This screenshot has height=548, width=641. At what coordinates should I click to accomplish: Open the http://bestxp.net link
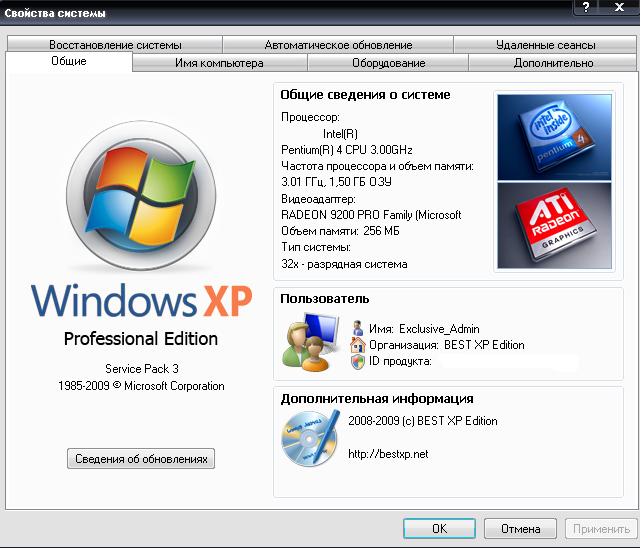(388, 454)
